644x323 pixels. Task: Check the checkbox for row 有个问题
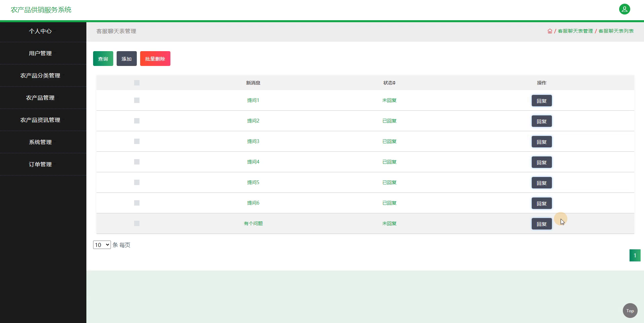(137, 223)
